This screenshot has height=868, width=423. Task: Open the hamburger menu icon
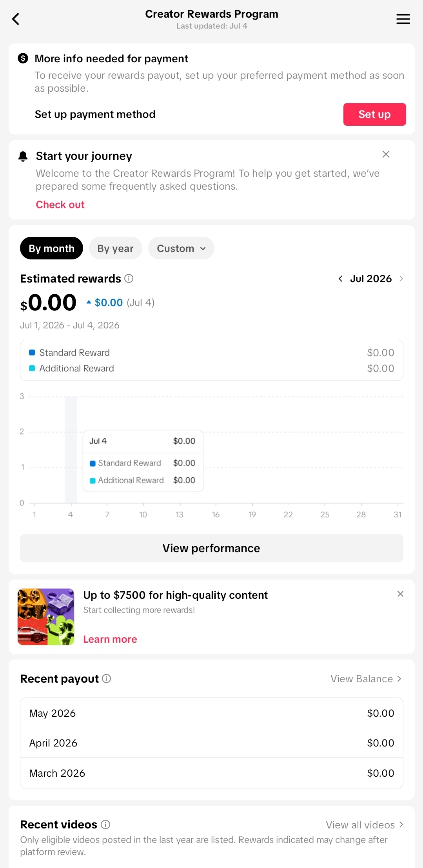403,19
